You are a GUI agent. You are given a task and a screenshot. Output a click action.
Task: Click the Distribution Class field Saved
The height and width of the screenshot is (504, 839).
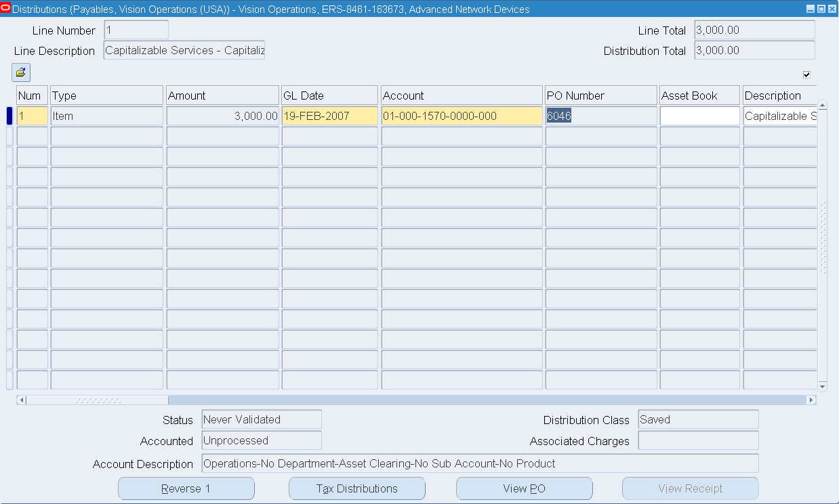(699, 419)
